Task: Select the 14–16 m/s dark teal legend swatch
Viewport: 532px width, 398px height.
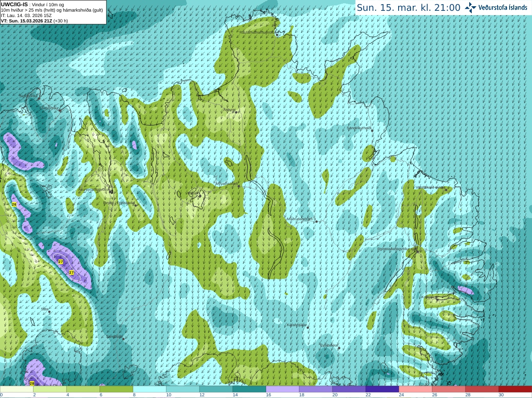Action: click(x=249, y=389)
